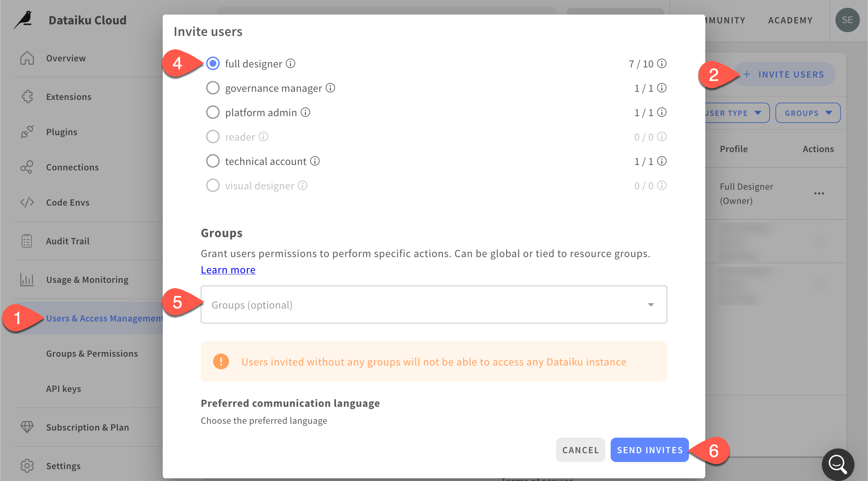Open the ACADEMY top navigation link
868x481 pixels.
coord(790,20)
